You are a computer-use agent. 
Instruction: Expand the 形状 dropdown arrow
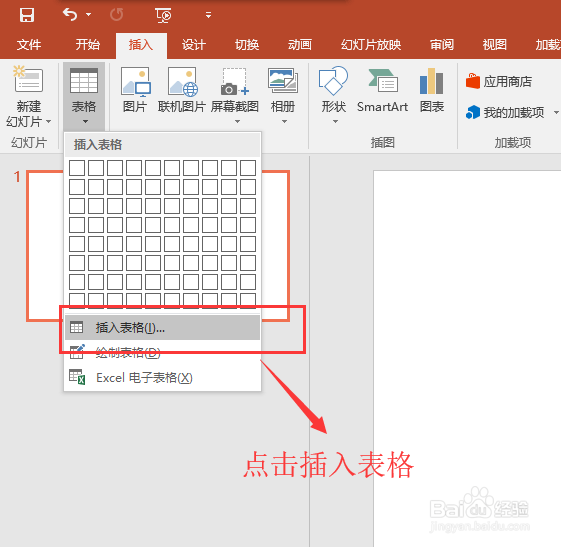335,122
